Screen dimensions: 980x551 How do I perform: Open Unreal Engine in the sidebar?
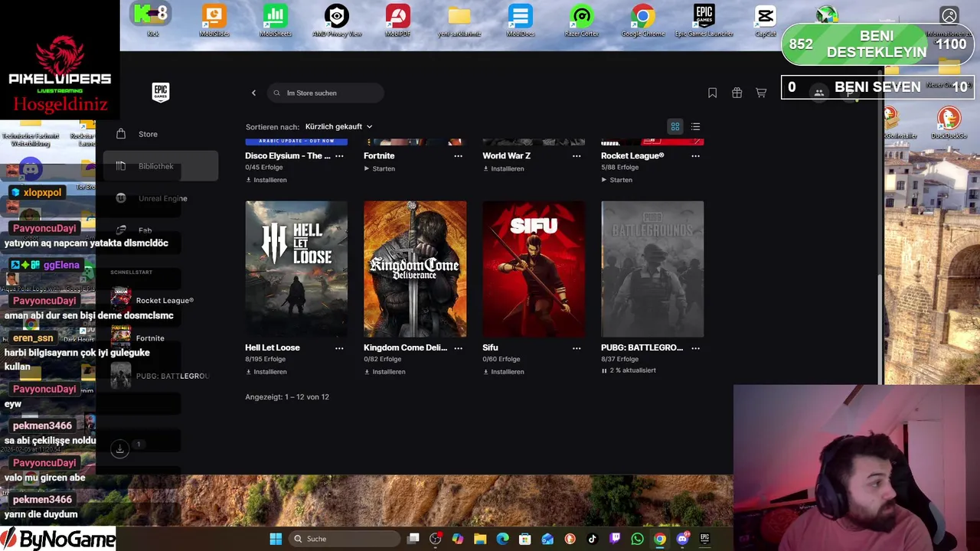[161, 198]
